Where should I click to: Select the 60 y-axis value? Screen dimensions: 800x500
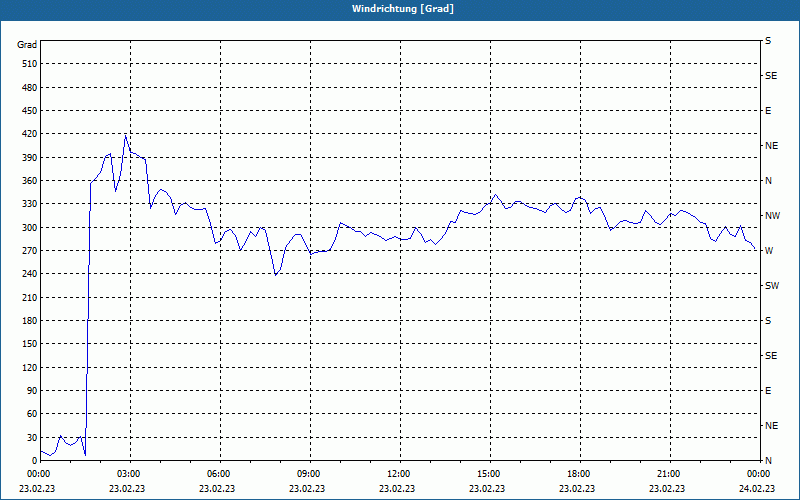(x=32, y=414)
